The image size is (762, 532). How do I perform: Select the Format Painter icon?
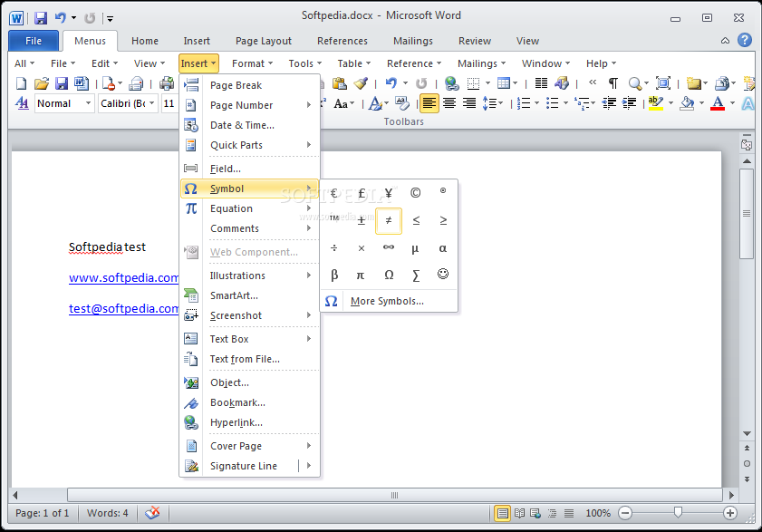pyautogui.click(x=362, y=82)
